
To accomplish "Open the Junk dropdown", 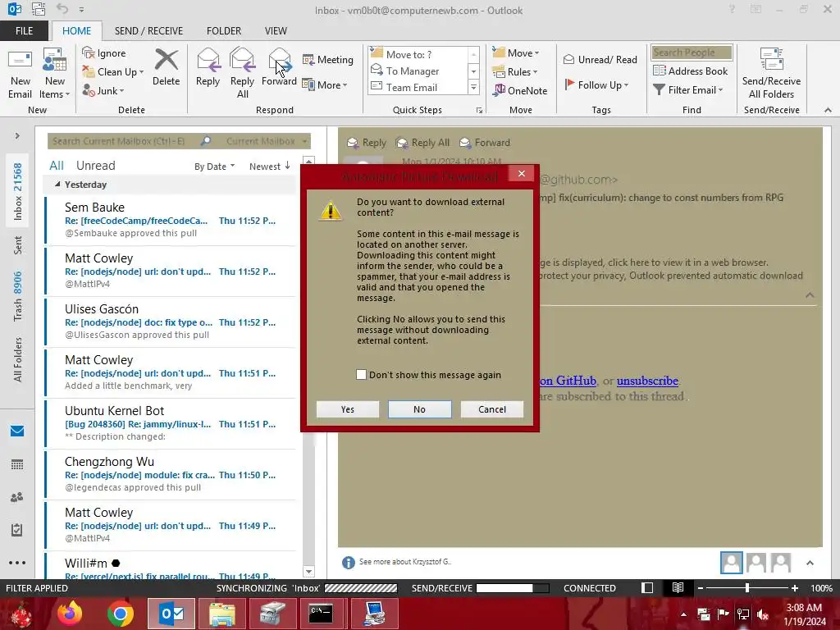I will pos(103,90).
